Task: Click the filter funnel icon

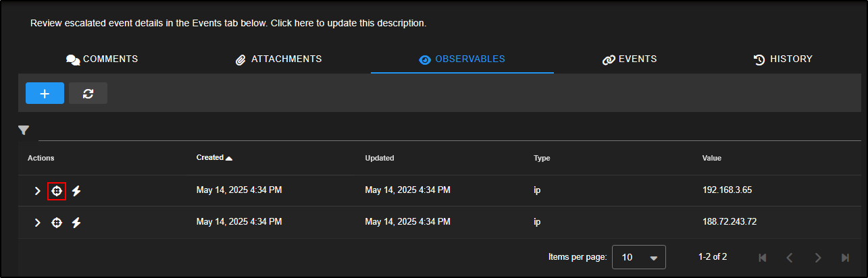Action: pos(24,130)
